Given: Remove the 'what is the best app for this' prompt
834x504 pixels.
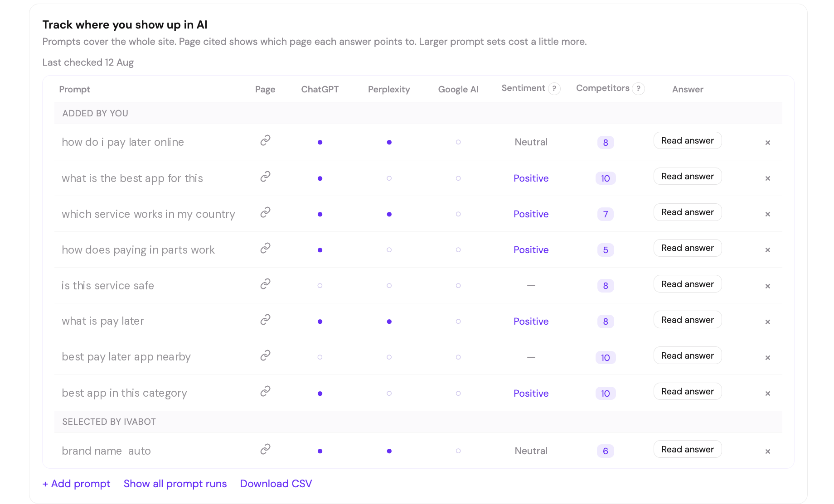Looking at the screenshot, I should (x=768, y=178).
